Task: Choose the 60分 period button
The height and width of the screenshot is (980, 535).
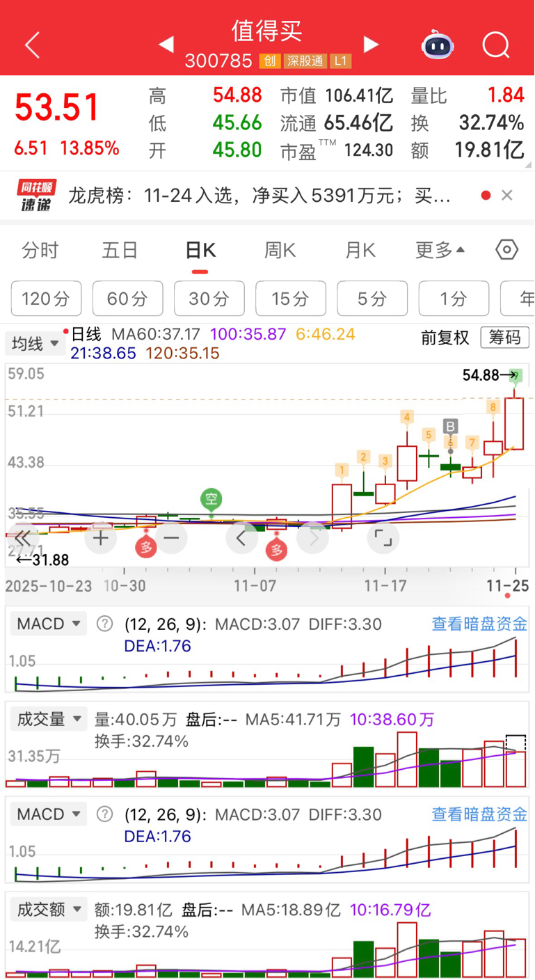Action: click(x=128, y=299)
